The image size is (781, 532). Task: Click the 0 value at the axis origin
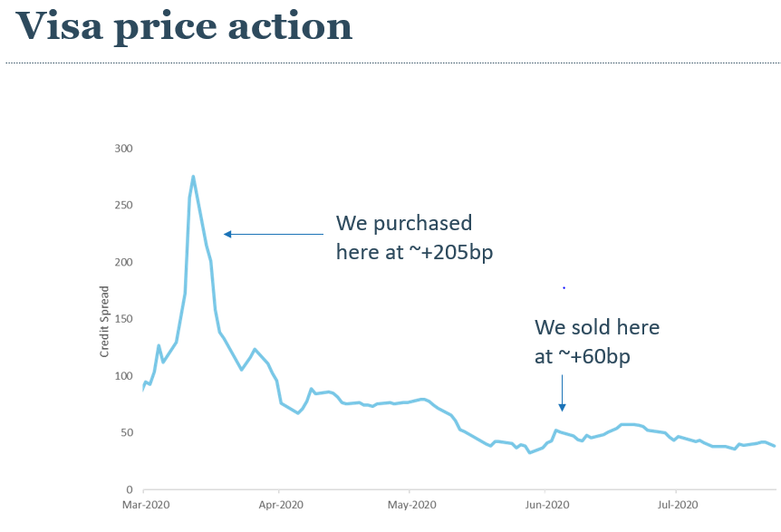pyautogui.click(x=129, y=489)
